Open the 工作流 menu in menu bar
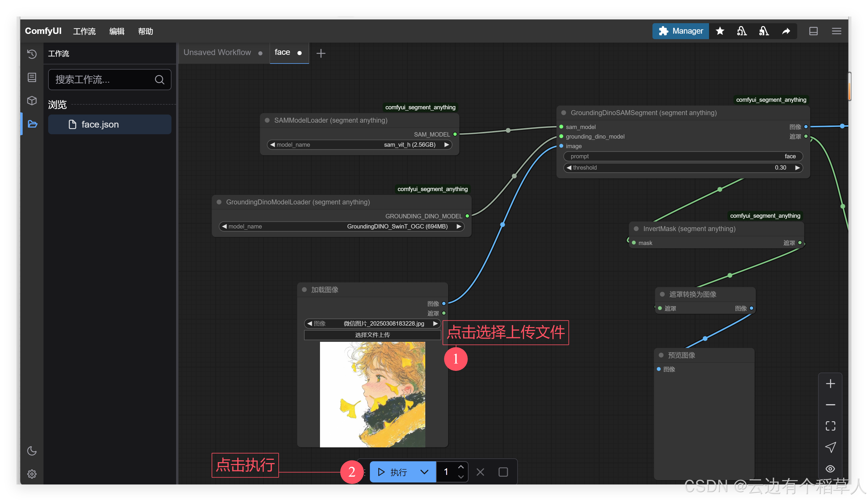The width and height of the screenshot is (868, 501). [84, 31]
